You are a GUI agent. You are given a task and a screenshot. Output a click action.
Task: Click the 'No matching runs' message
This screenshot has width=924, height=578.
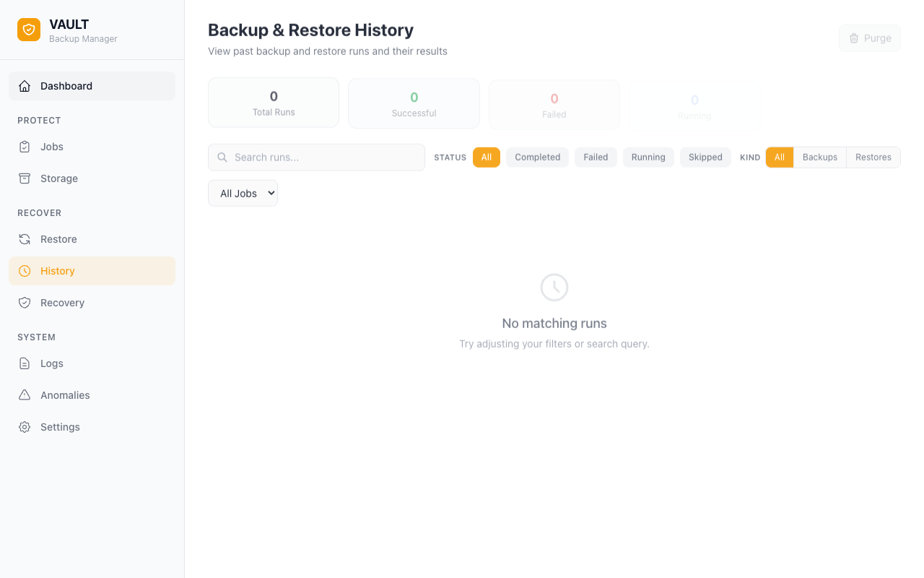point(554,324)
